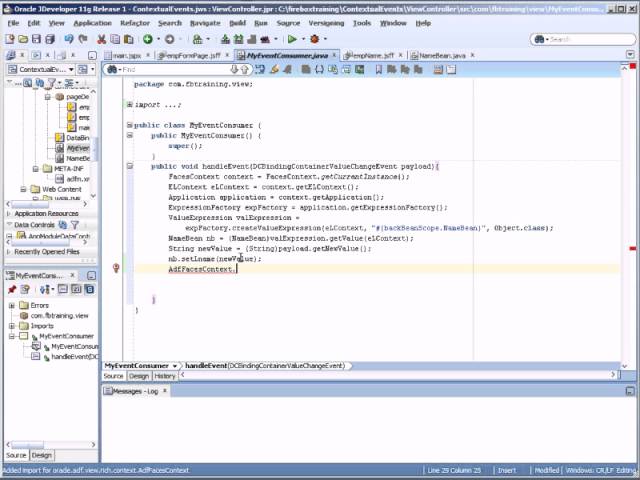Toggle show fields button in structure pane

click(x=76, y=289)
